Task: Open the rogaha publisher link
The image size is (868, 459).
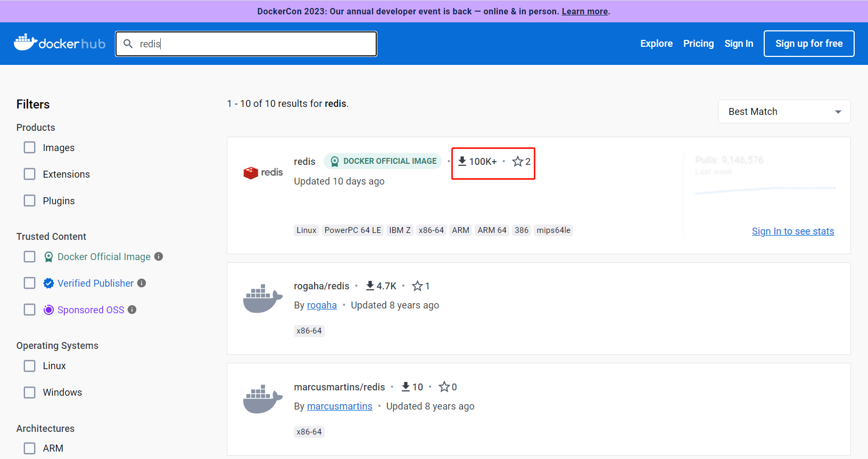Action: coord(322,305)
